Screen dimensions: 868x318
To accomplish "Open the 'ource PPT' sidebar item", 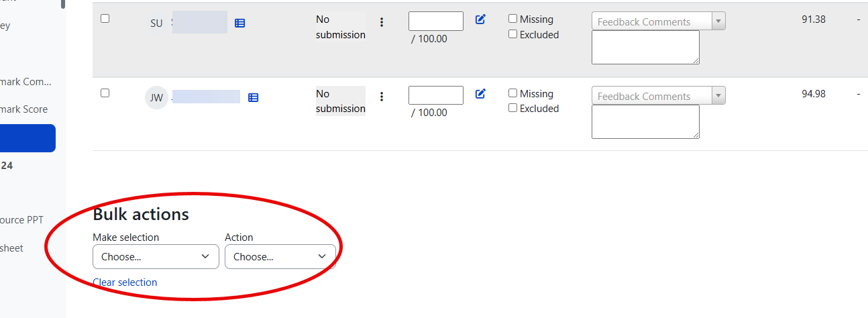I will (x=21, y=220).
